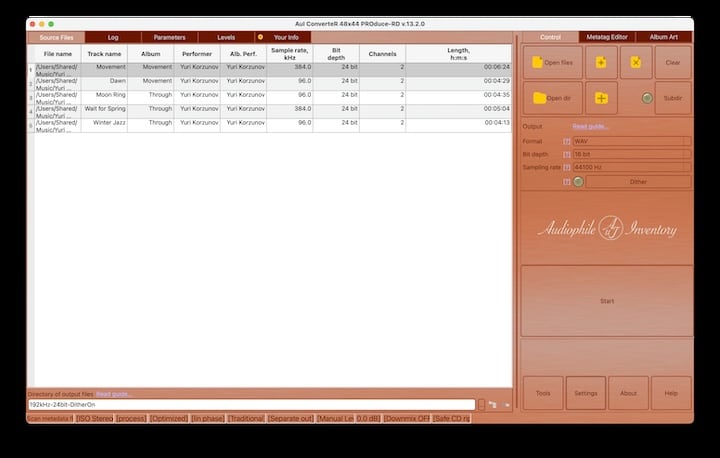The width and height of the screenshot is (720, 458).
Task: Click the help question icon beside Sampling rate
Action: pyautogui.click(x=567, y=167)
